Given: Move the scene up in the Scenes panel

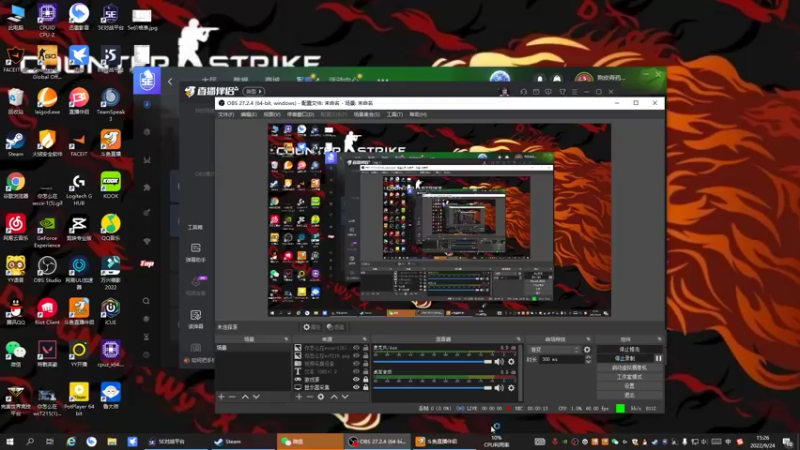Looking at the screenshot, I should [x=245, y=397].
